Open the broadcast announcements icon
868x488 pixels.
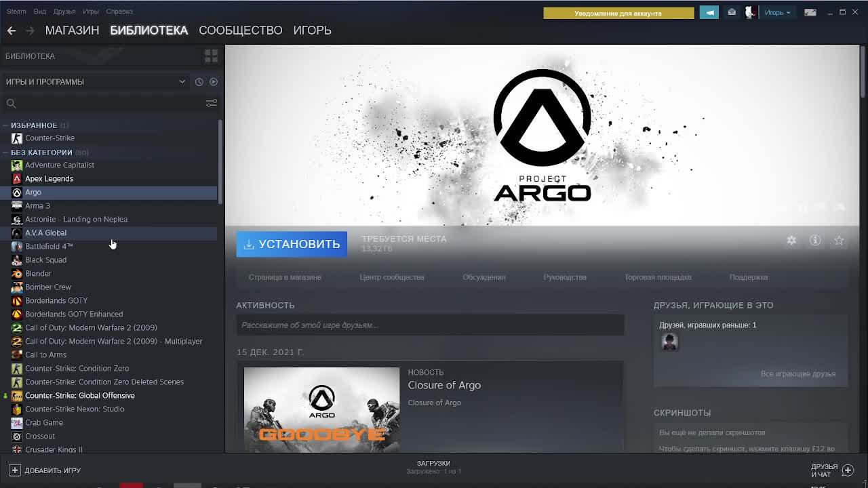pyautogui.click(x=709, y=12)
